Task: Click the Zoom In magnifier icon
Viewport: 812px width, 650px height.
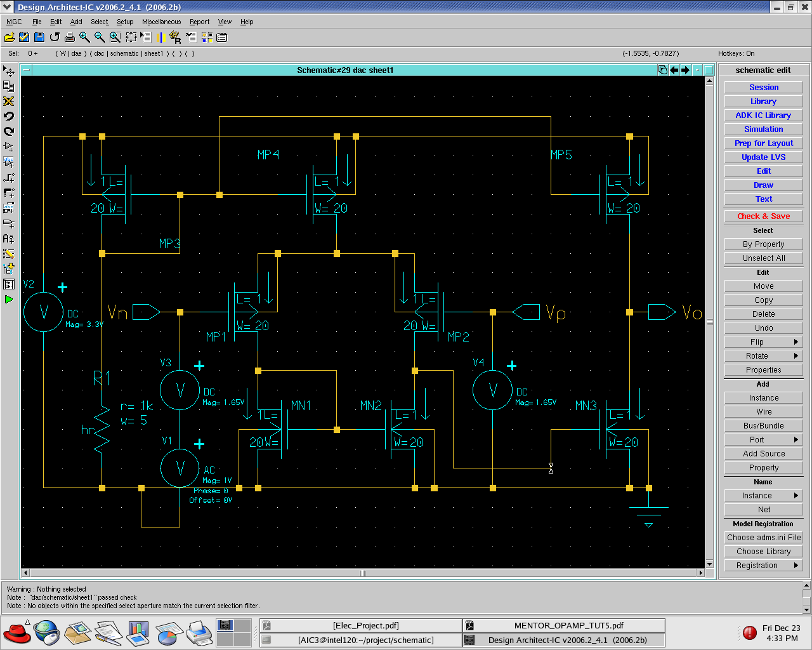Action: click(84, 37)
